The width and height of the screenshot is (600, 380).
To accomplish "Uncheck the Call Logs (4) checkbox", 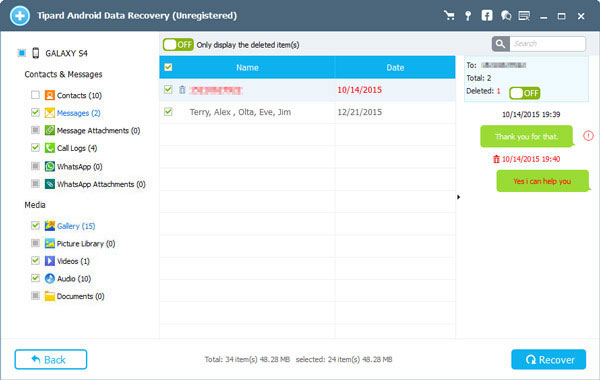I will tap(35, 147).
